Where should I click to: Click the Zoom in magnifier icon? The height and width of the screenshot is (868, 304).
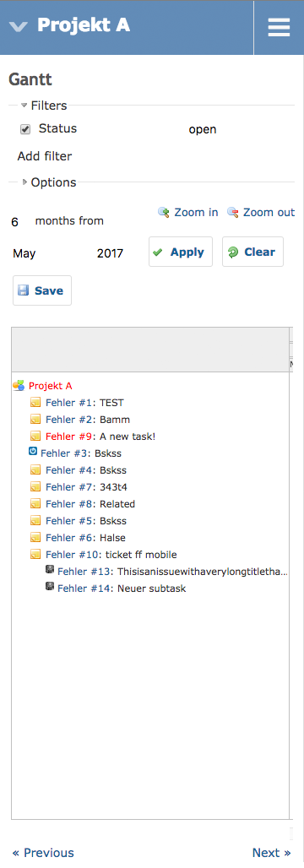click(x=163, y=212)
